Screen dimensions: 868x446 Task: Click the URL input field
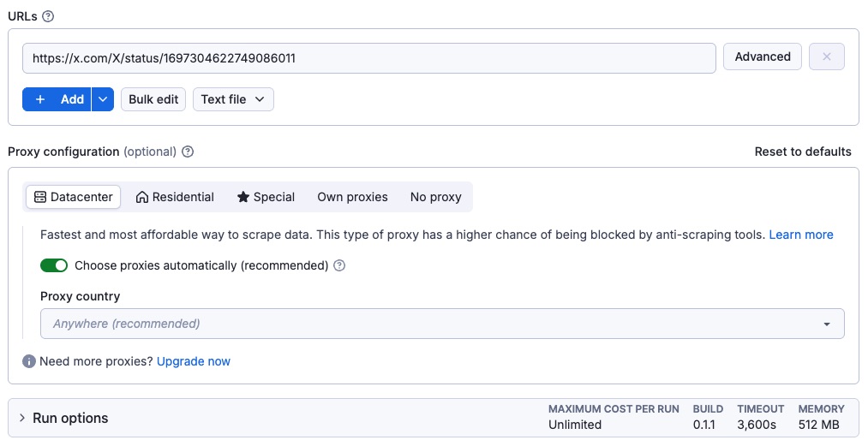click(x=368, y=58)
